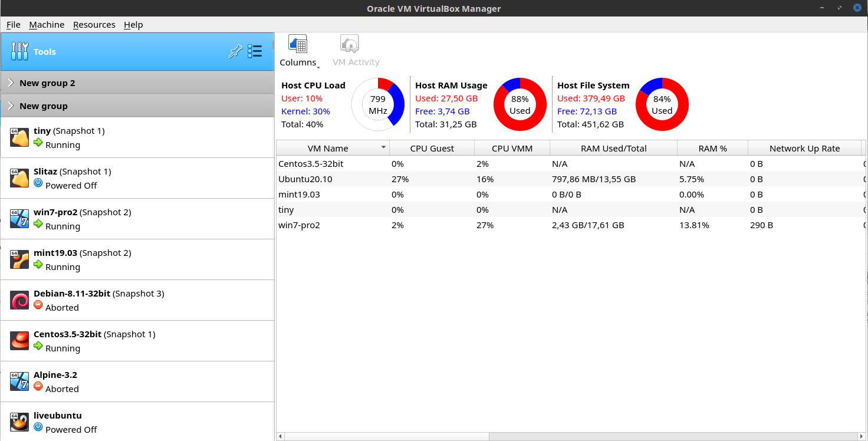The height and width of the screenshot is (441, 868).
Task: Click the Centos3.5-32bit red hat icon
Action: click(20, 341)
